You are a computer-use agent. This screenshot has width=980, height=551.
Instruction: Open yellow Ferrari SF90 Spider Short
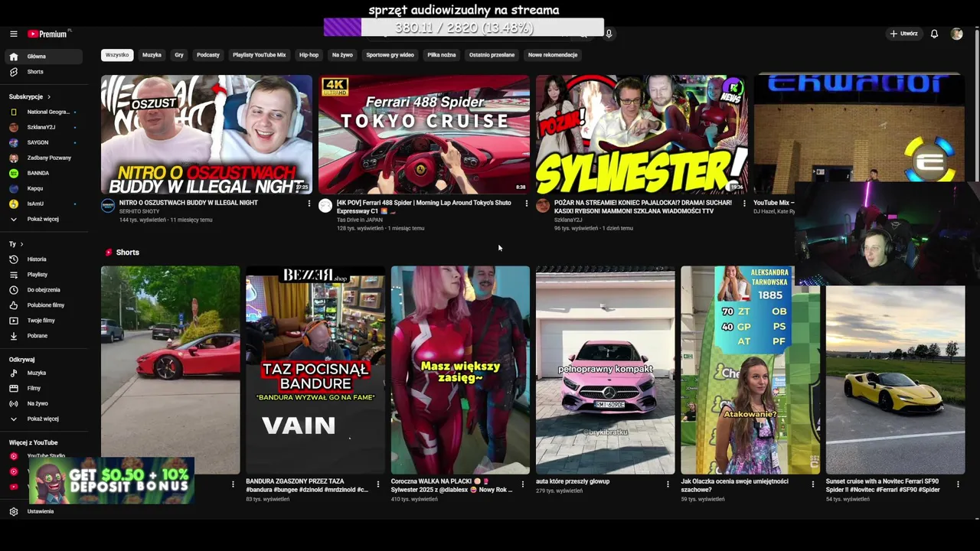895,380
